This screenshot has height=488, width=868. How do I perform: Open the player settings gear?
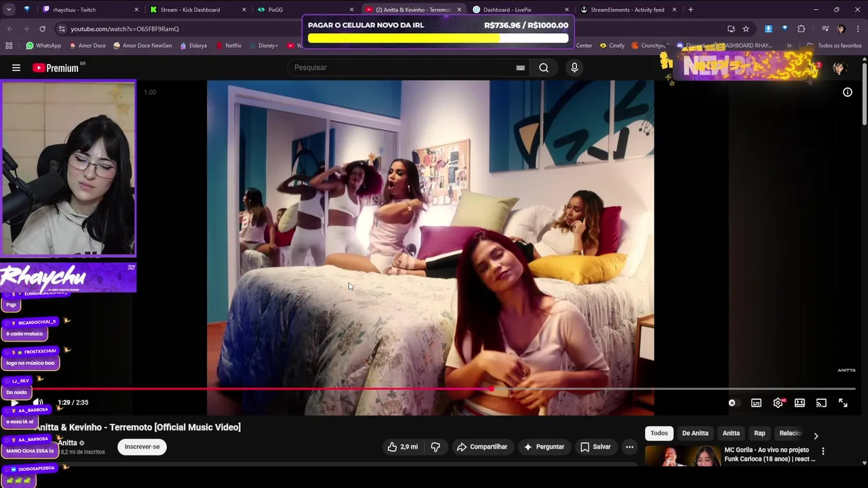[778, 403]
